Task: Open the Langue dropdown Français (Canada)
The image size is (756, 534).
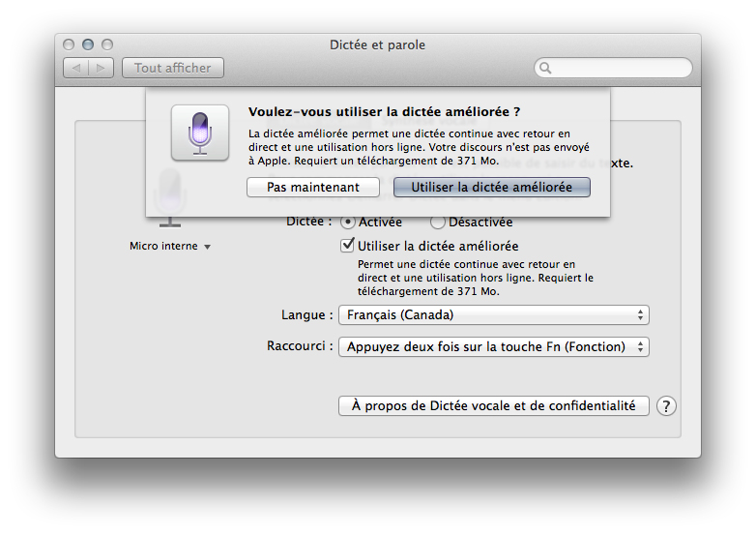Action: pyautogui.click(x=494, y=315)
